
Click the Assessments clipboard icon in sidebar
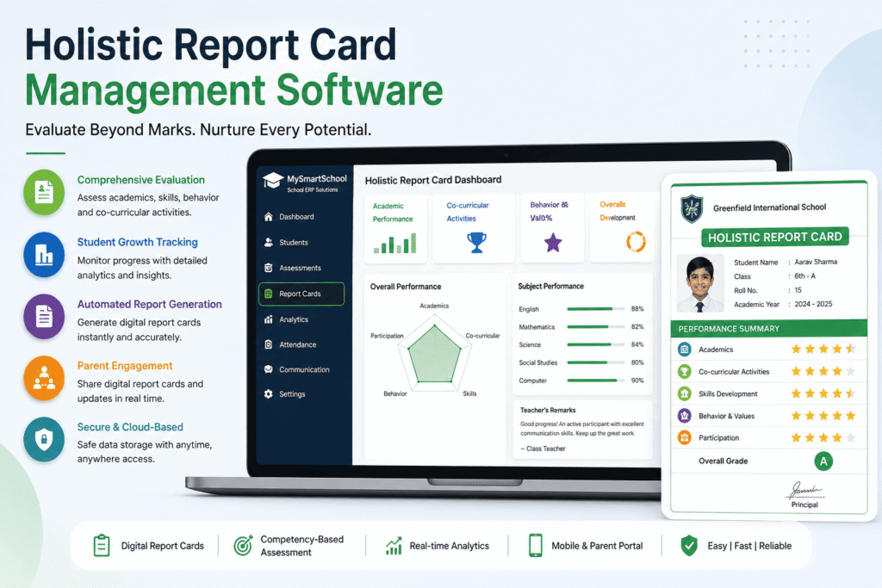269,268
